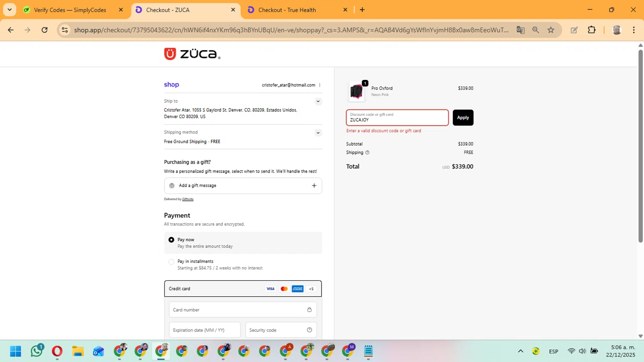This screenshot has height=362, width=644.
Task: Select the Pay now option
Action: [x=171, y=240]
